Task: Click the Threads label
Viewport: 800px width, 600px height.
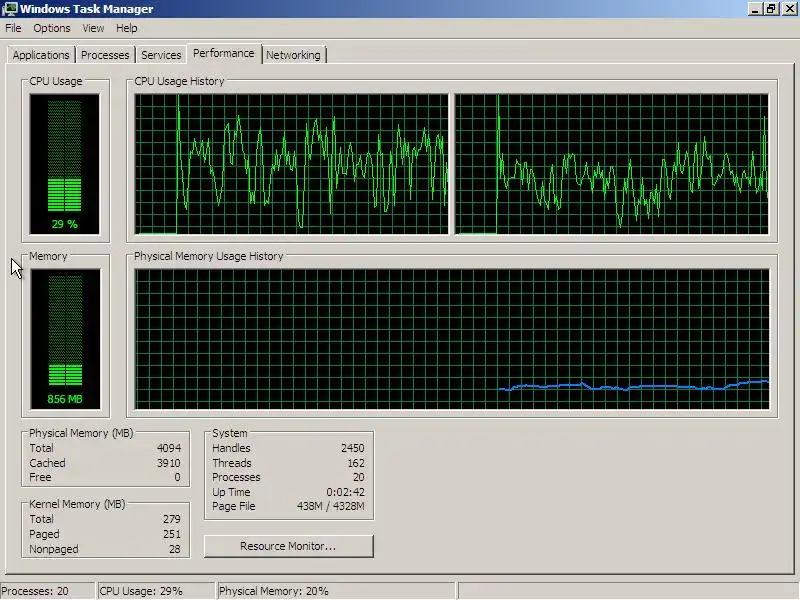Action: [232, 463]
